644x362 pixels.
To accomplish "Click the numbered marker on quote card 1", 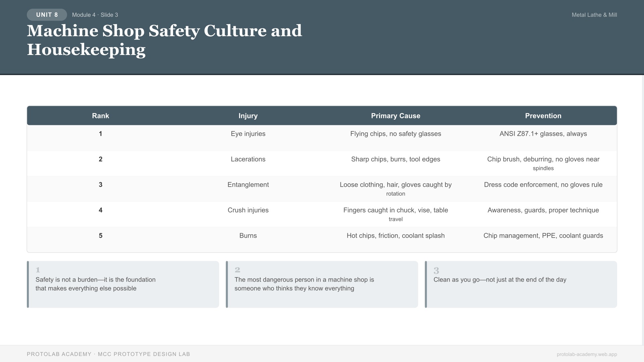I will click(38, 270).
